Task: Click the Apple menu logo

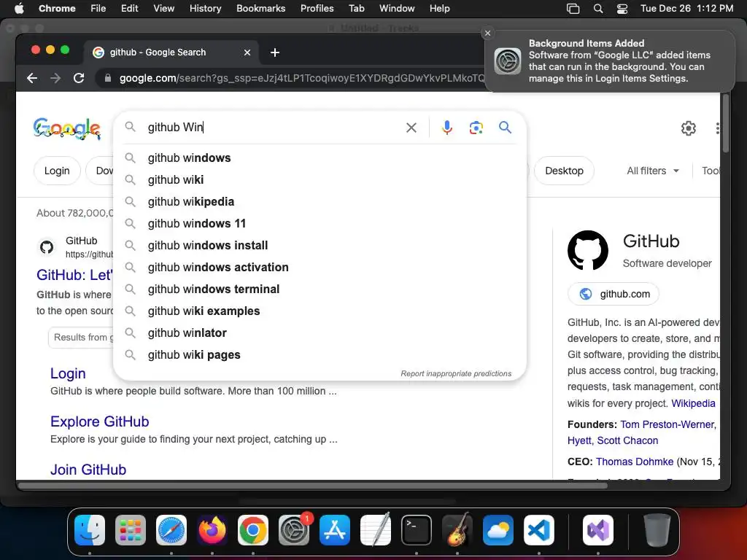Action: point(19,8)
